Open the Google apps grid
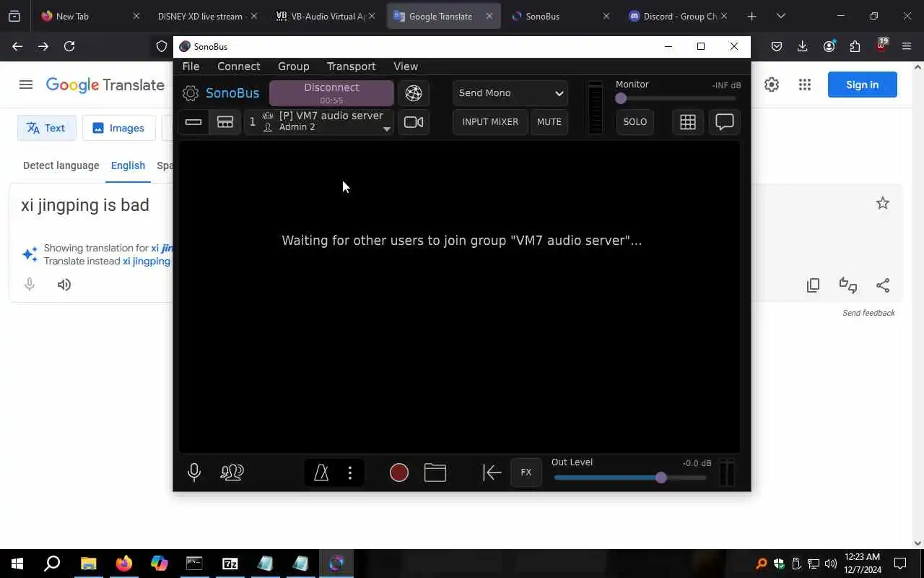 (805, 85)
